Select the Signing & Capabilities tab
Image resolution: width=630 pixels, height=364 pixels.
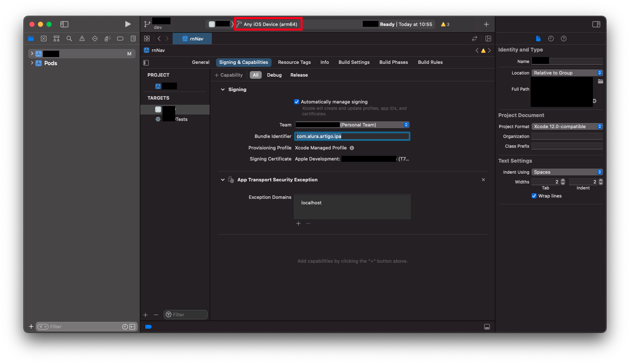coord(243,62)
